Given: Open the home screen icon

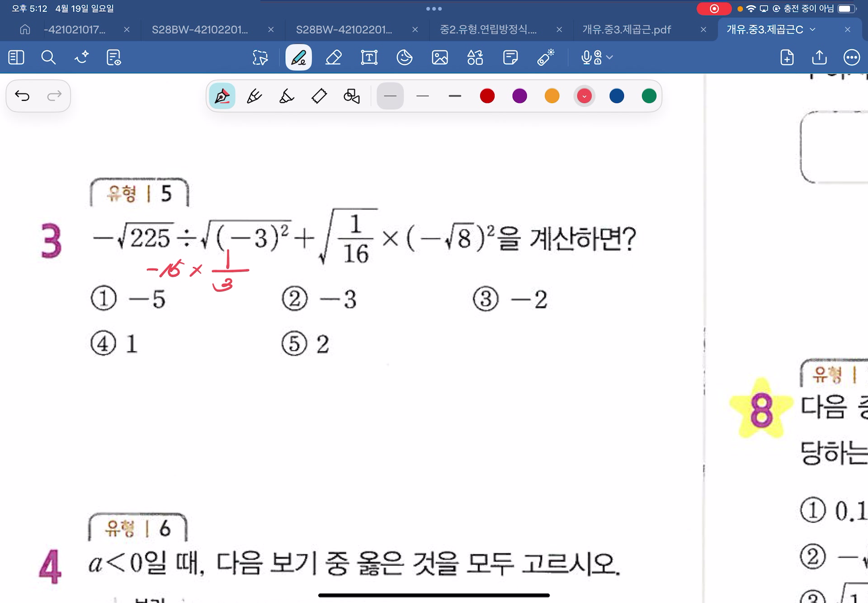Looking at the screenshot, I should pyautogui.click(x=25, y=29).
